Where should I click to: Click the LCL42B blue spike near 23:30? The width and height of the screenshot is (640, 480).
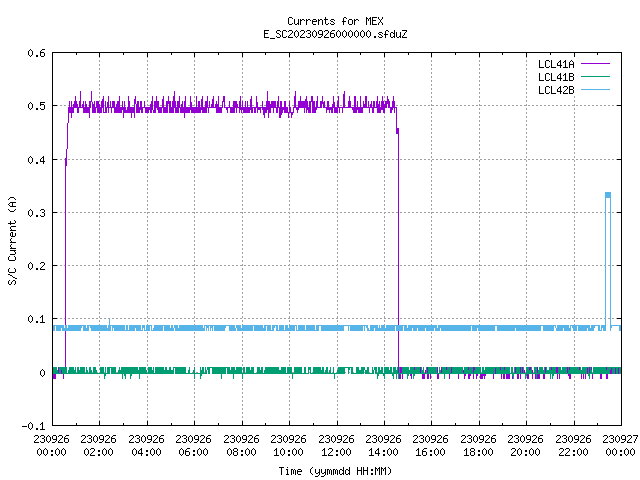(608, 261)
